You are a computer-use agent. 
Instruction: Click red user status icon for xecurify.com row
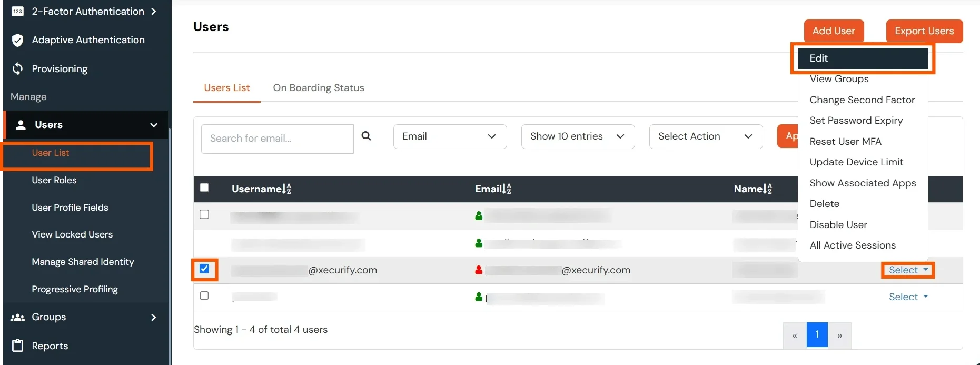tap(479, 270)
